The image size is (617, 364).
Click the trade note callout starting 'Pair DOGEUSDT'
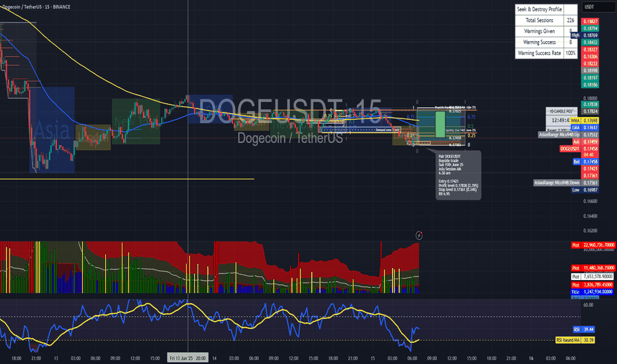click(458, 175)
